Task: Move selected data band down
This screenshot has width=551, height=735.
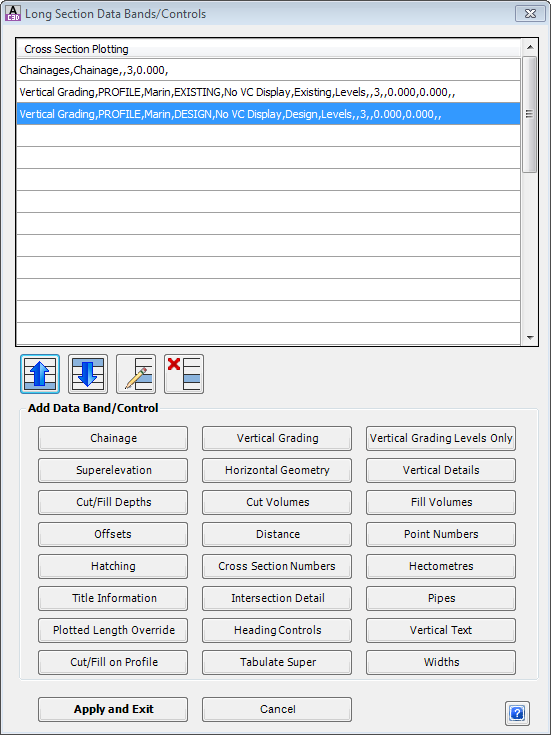Action: [x=88, y=374]
